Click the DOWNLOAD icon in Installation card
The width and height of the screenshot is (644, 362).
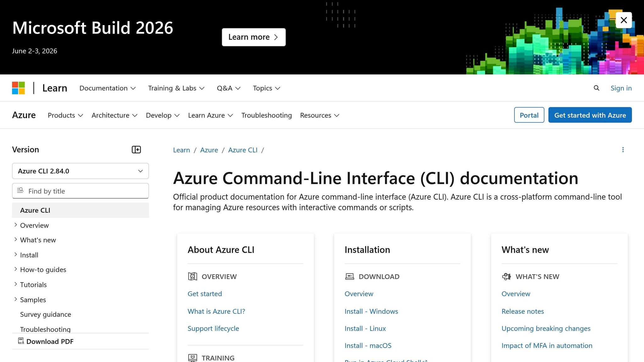click(349, 277)
